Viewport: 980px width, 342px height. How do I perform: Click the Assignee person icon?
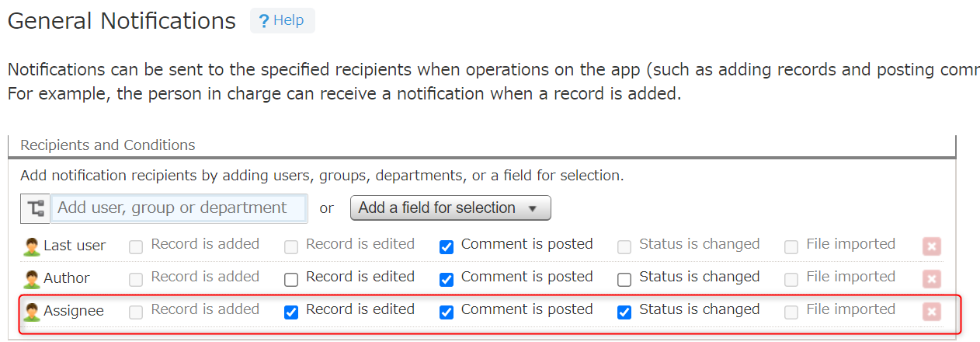tap(31, 312)
